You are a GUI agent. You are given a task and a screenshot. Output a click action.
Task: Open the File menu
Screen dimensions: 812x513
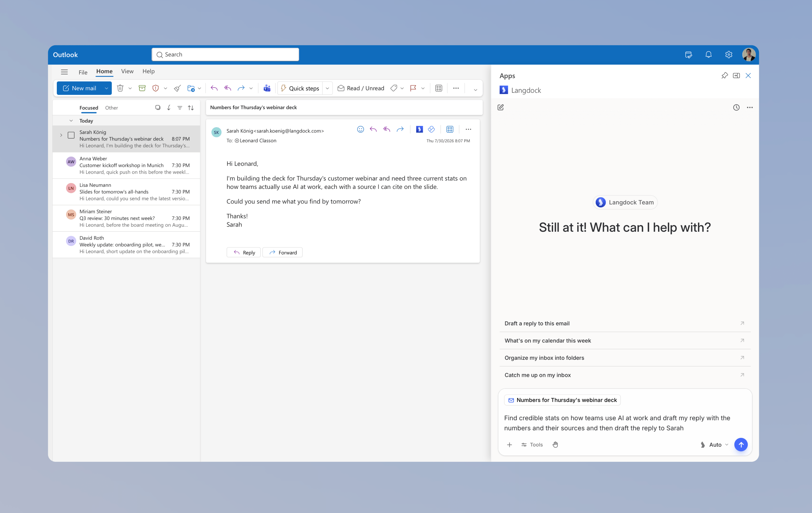pos(83,72)
